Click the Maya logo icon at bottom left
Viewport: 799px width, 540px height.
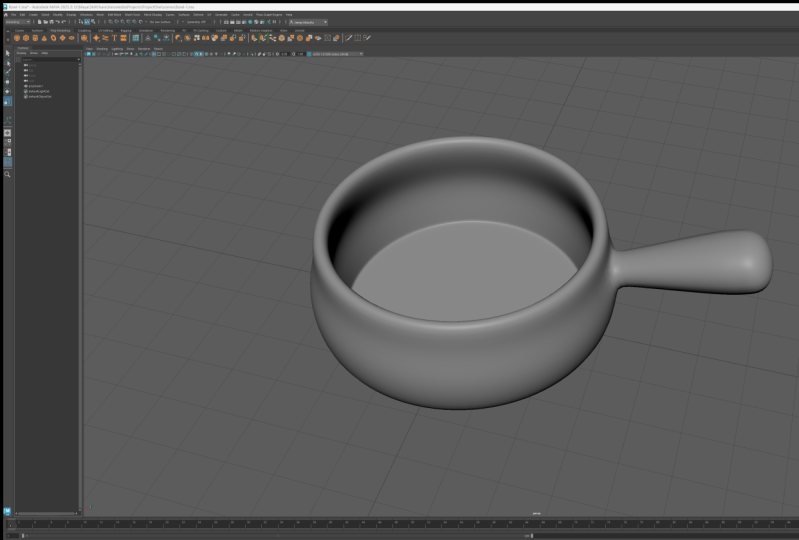[x=7, y=510]
